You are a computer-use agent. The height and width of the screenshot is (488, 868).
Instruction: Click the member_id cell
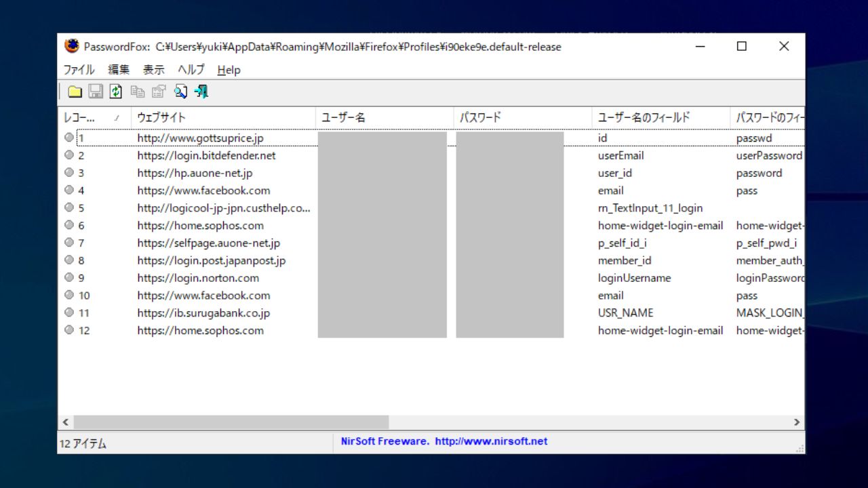[625, 260]
